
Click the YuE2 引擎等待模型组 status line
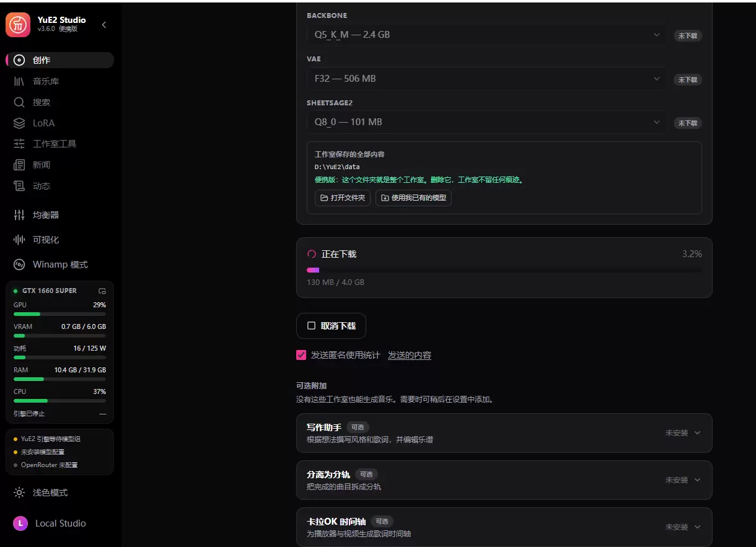click(x=51, y=439)
